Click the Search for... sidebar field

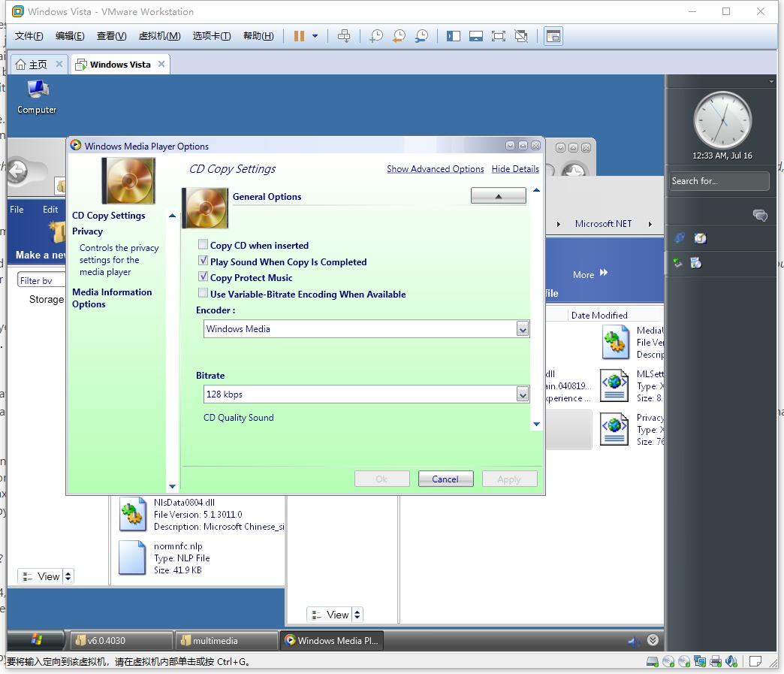[x=719, y=181]
